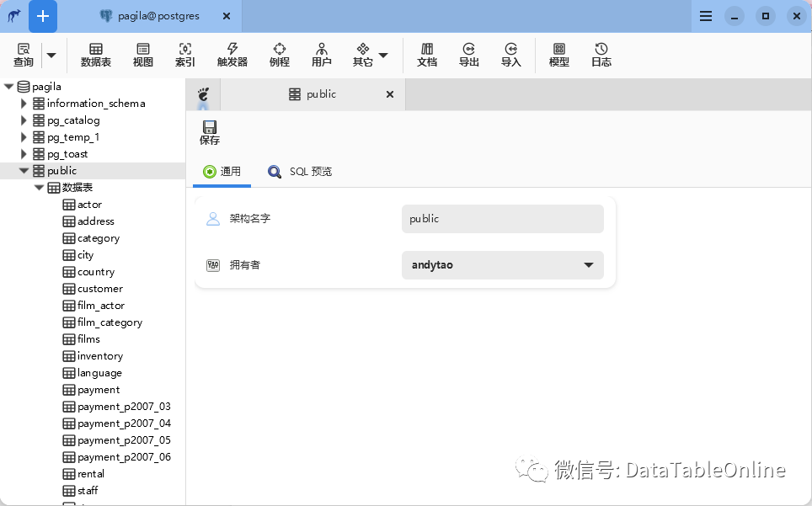Switch to the SQL 预览 tab
This screenshot has width=812, height=506.
(x=300, y=171)
